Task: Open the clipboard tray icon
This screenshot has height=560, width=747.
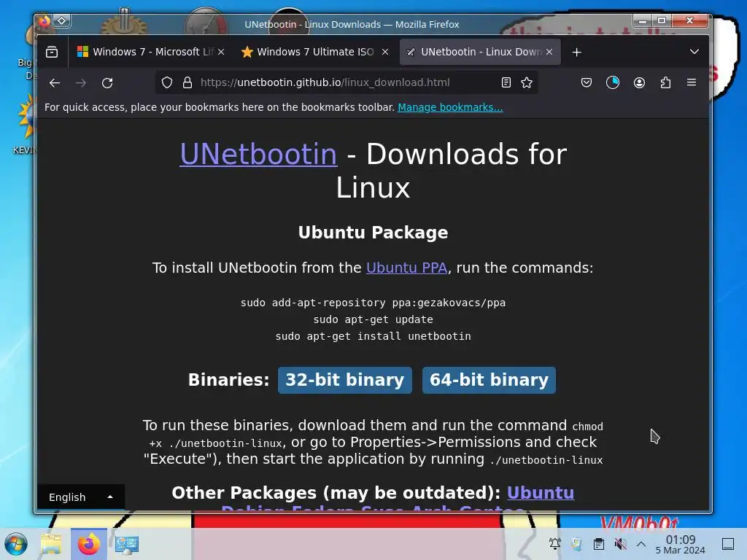Action: 599,544
